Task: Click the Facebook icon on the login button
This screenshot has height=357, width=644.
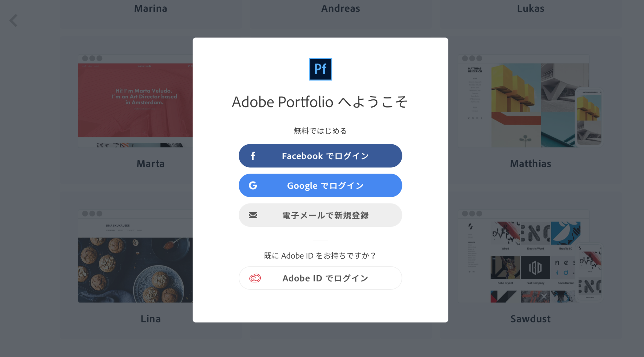Action: (253, 155)
